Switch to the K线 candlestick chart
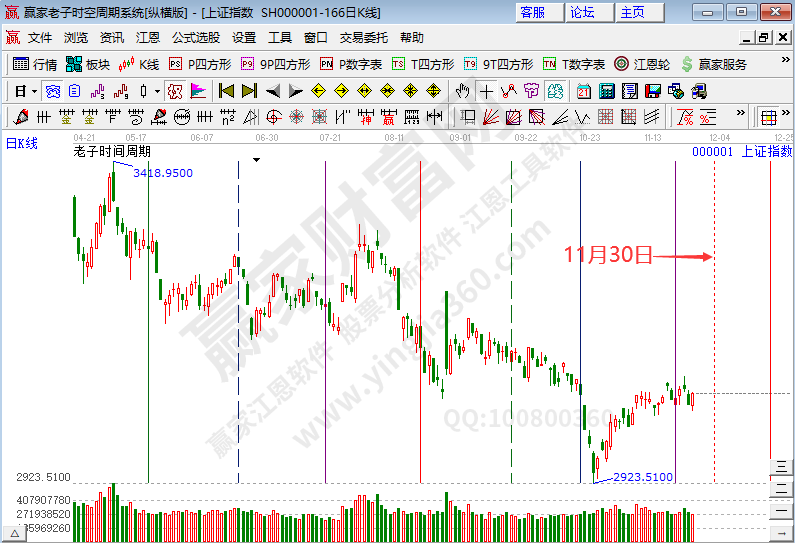The height and width of the screenshot is (543, 795). tap(139, 64)
